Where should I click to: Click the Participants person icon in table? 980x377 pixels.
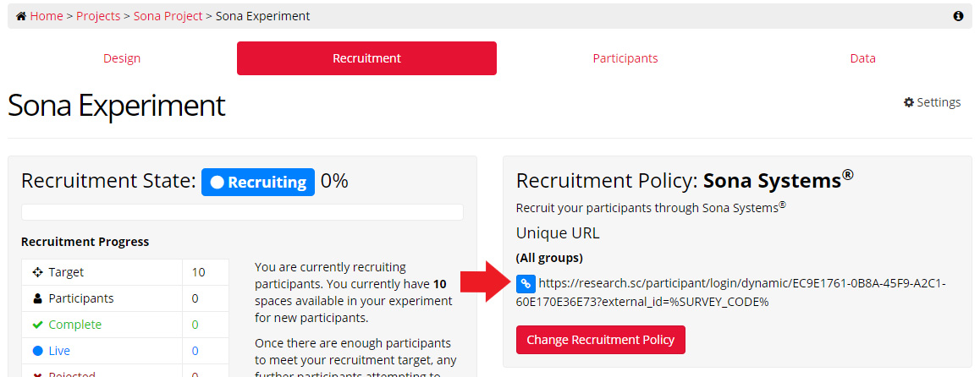(37, 298)
